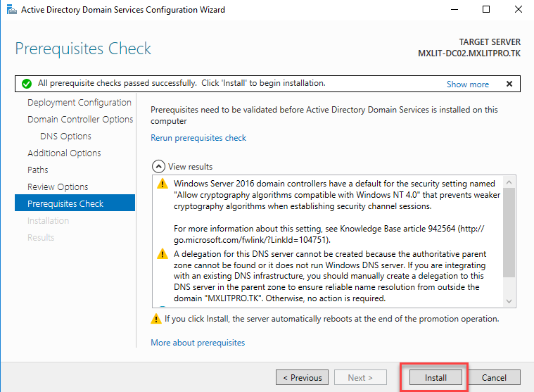534x392 pixels.
Task: Click the green success checkmark icon
Action: coord(27,84)
